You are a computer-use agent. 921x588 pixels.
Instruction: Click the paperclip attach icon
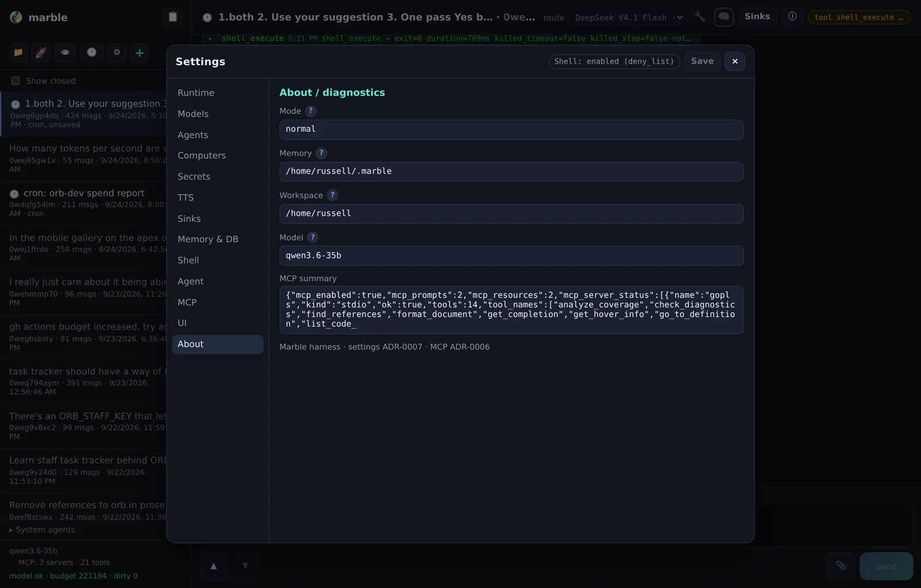pos(841,566)
